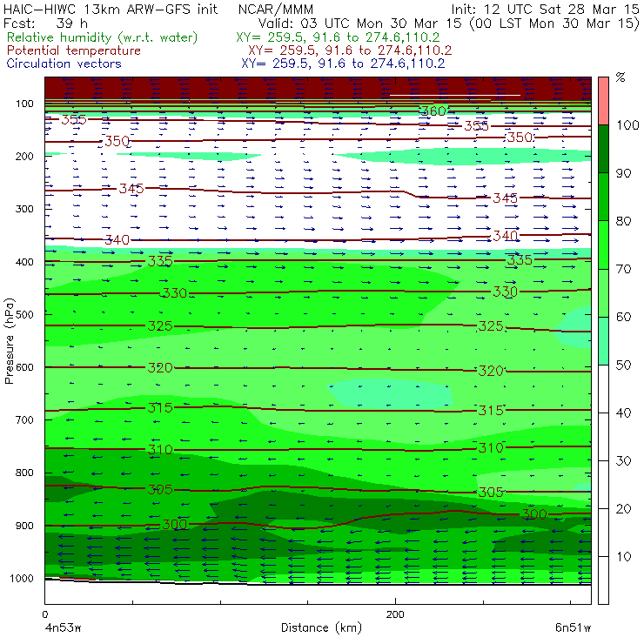Select the green 'Relative humidity (w.r.t. water)' legend
Image resolution: width=644 pixels, height=644 pixels.
coord(103,37)
